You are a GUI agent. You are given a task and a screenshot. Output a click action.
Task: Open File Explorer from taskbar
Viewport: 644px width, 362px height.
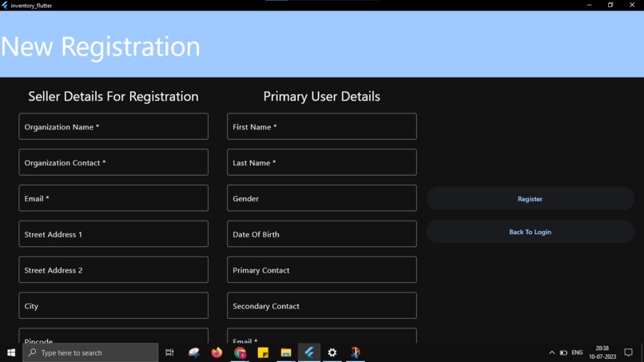(286, 352)
